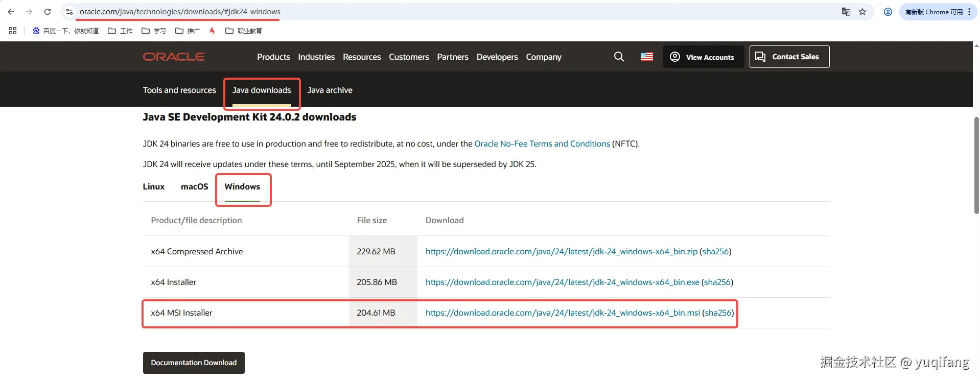
Task: Open the Java archive tab
Action: (330, 90)
